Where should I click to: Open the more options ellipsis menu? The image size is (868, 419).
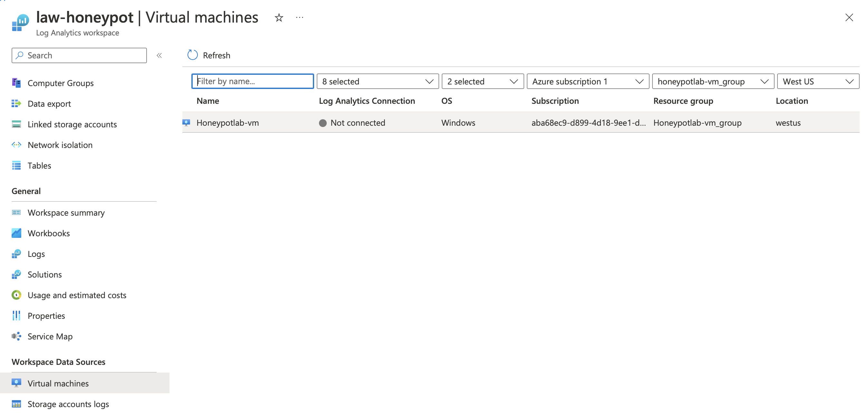point(299,17)
